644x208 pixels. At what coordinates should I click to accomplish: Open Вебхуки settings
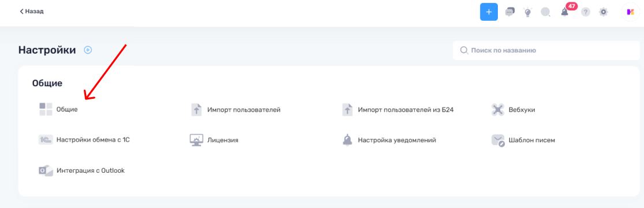(522, 110)
